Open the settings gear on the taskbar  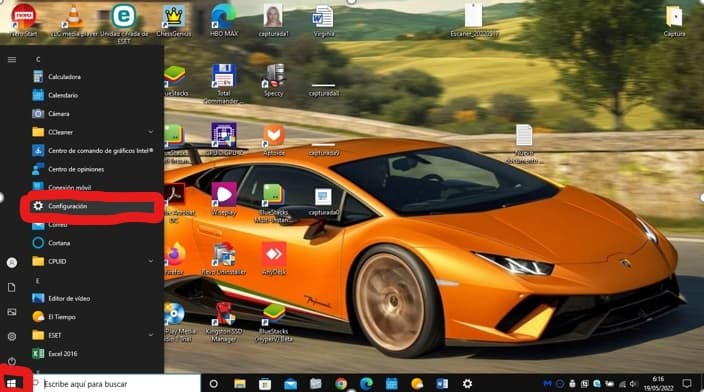pyautogui.click(x=467, y=383)
